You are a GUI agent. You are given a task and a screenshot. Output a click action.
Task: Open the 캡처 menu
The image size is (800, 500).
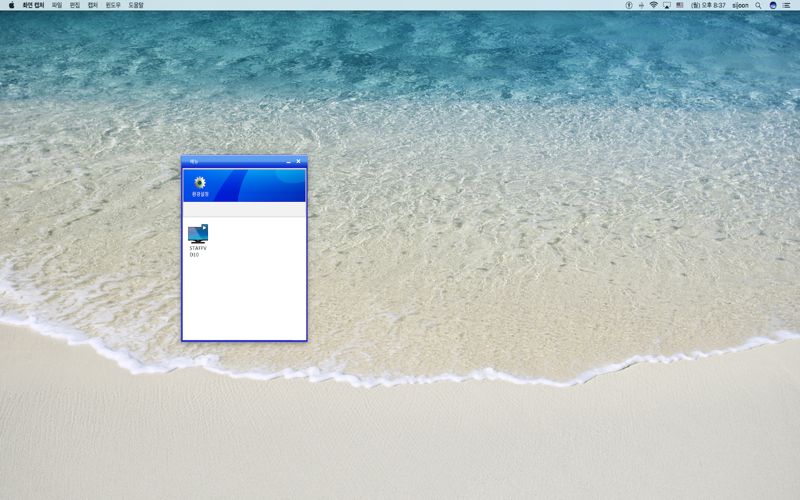(93, 5)
